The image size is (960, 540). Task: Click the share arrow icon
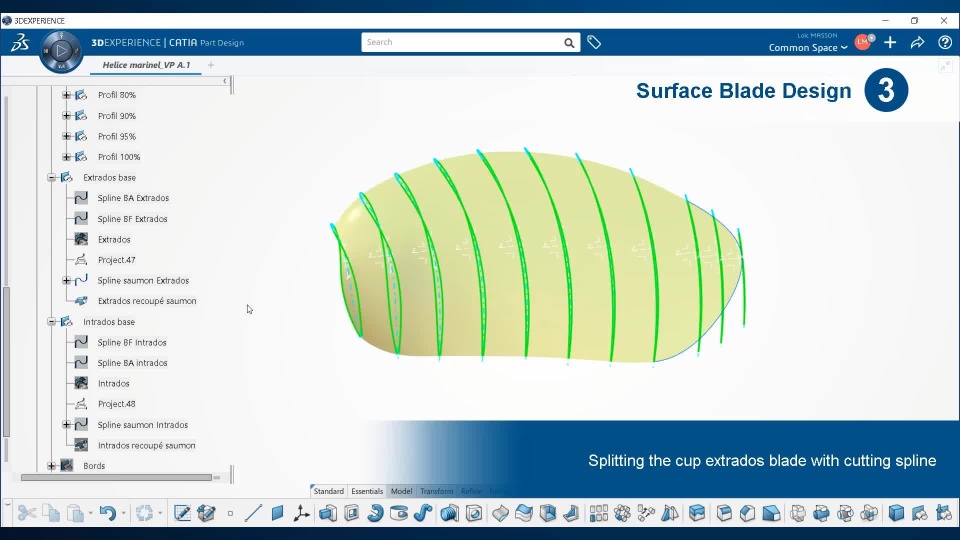click(x=917, y=42)
